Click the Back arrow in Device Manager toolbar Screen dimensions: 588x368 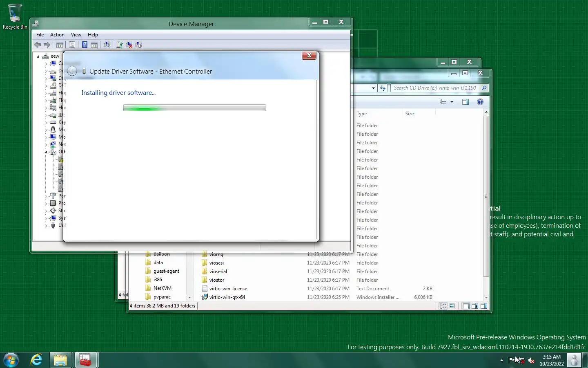pyautogui.click(x=38, y=45)
